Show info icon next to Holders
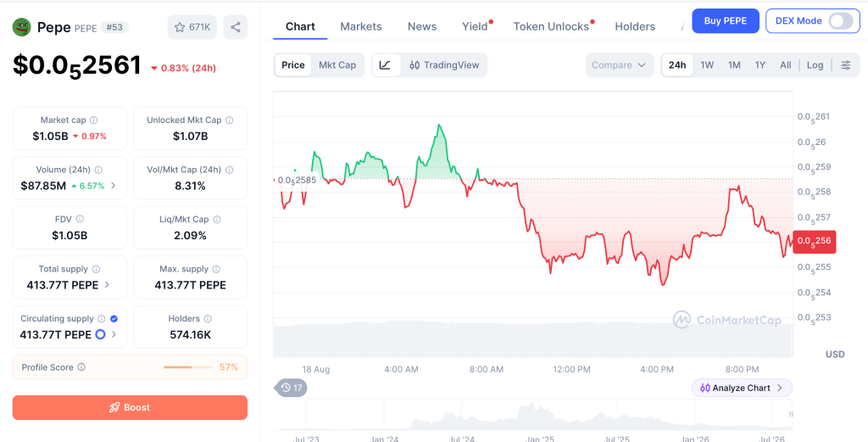The height and width of the screenshot is (442, 868). click(x=208, y=319)
